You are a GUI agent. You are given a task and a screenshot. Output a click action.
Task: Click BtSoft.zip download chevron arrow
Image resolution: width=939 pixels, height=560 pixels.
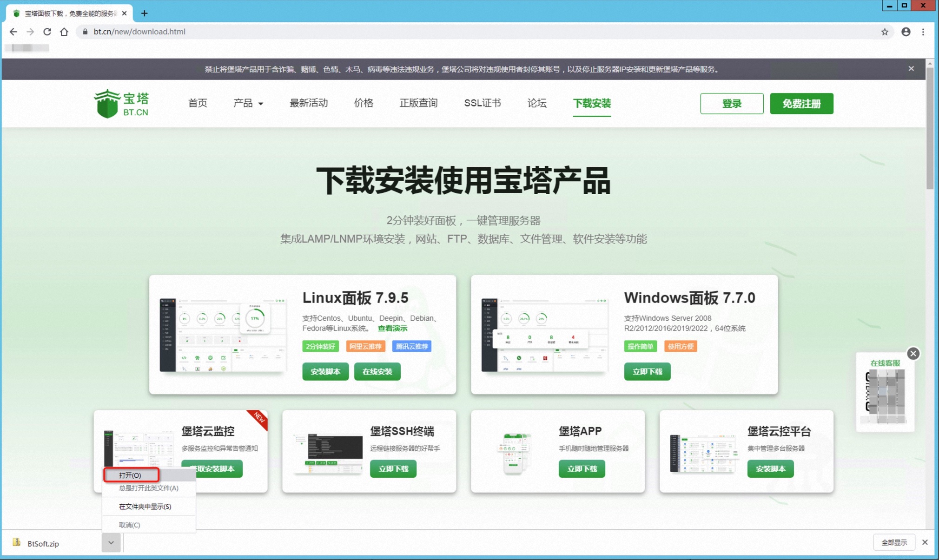click(111, 542)
